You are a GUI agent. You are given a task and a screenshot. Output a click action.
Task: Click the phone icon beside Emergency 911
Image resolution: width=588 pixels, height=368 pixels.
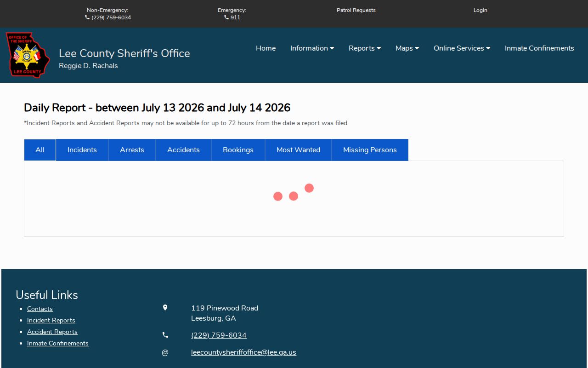point(226,17)
